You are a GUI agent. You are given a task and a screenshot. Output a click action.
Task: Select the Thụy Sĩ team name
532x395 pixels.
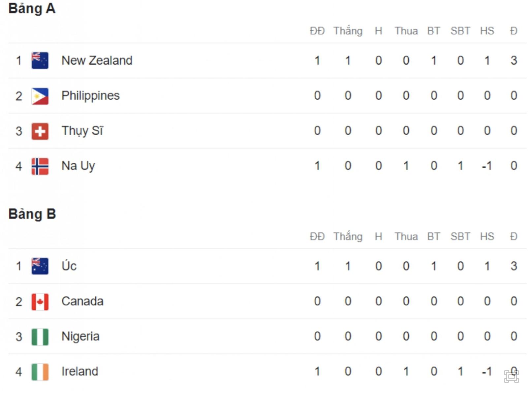pyautogui.click(x=82, y=131)
